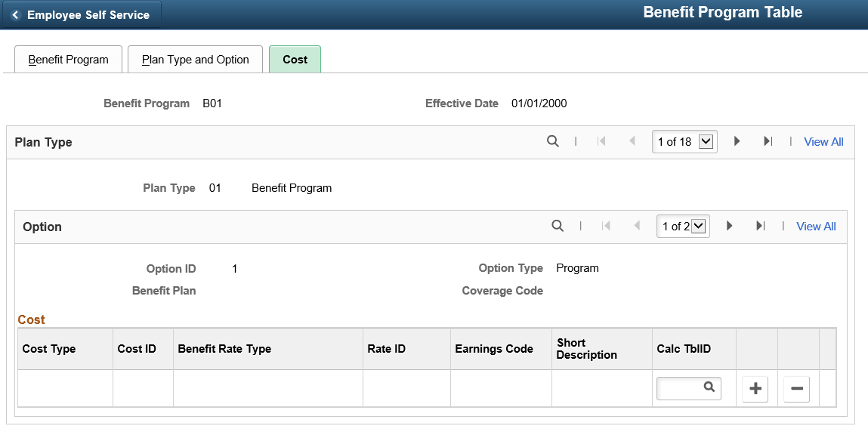Click the Coverage Code label
Viewport: 868px width, 432px height.
(x=502, y=291)
